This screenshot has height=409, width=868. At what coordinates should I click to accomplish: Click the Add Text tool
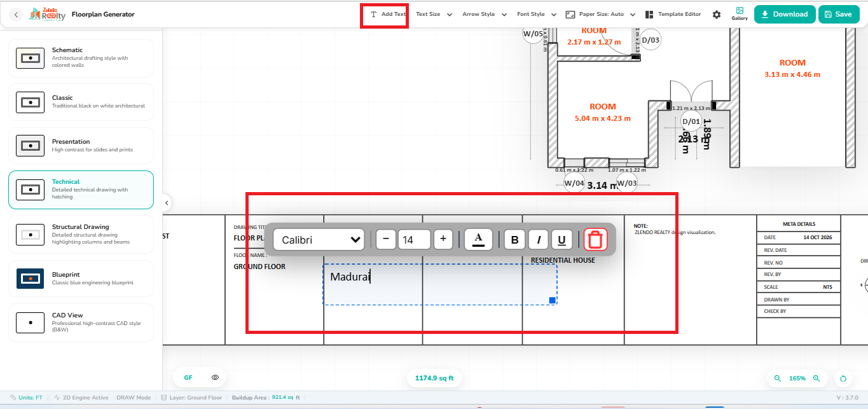coord(388,14)
